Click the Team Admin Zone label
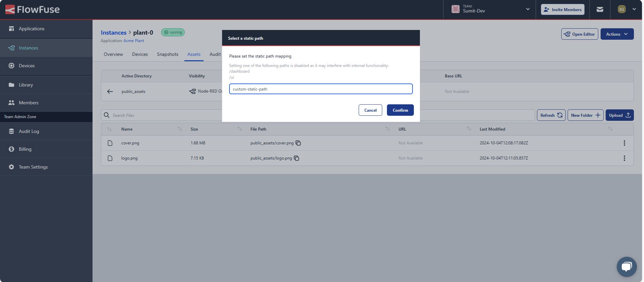The width and height of the screenshot is (644, 282). 20,117
